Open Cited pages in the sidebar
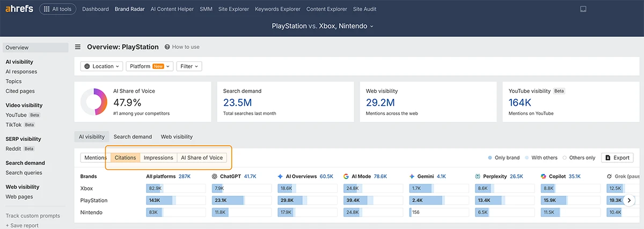Image resolution: width=644 pixels, height=229 pixels. coord(20,91)
